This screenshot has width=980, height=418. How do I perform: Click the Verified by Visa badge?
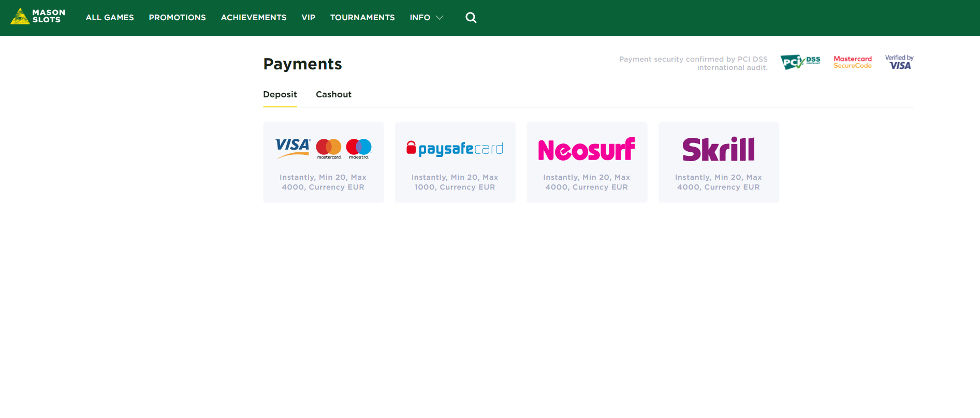(x=899, y=62)
